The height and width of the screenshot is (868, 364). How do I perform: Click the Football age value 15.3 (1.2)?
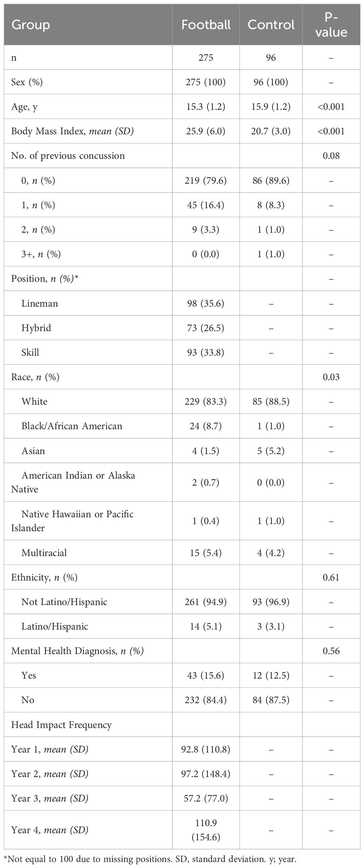[x=206, y=107]
